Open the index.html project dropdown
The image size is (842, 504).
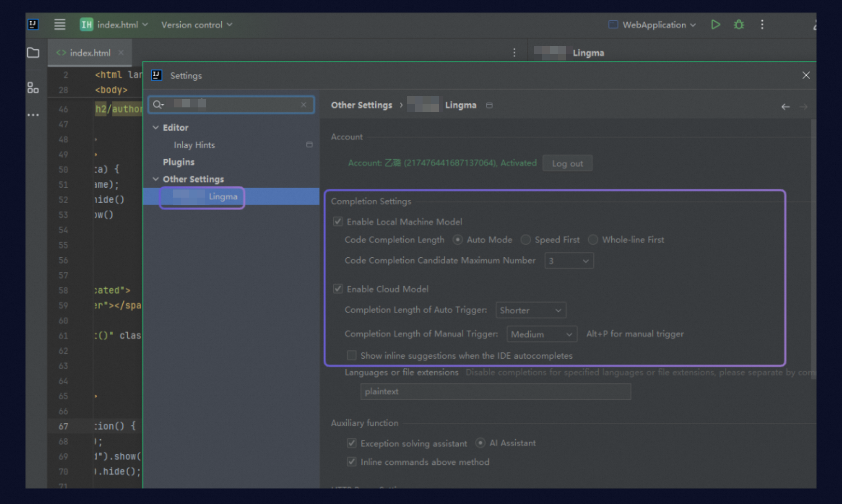tap(122, 25)
